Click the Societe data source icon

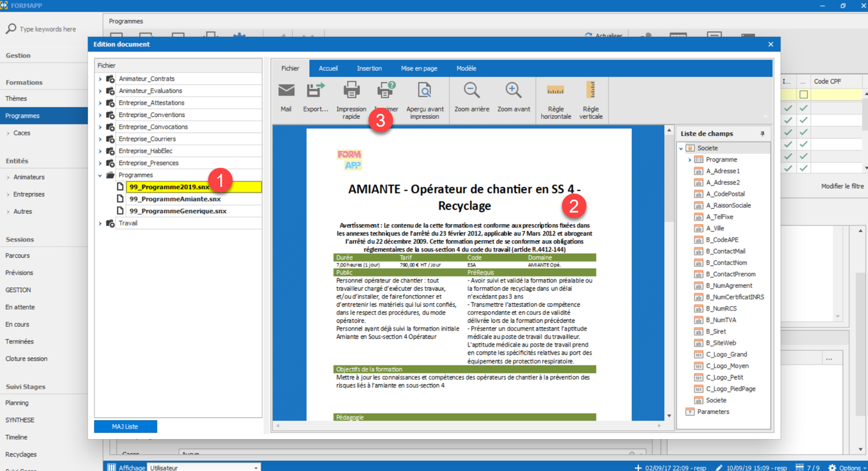pos(690,148)
